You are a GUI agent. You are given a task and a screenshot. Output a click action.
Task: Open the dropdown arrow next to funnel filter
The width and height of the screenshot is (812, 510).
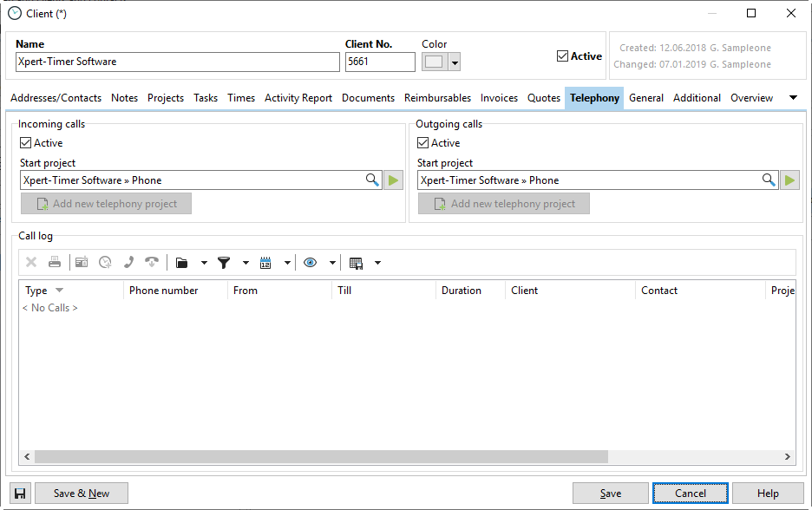pos(246,263)
